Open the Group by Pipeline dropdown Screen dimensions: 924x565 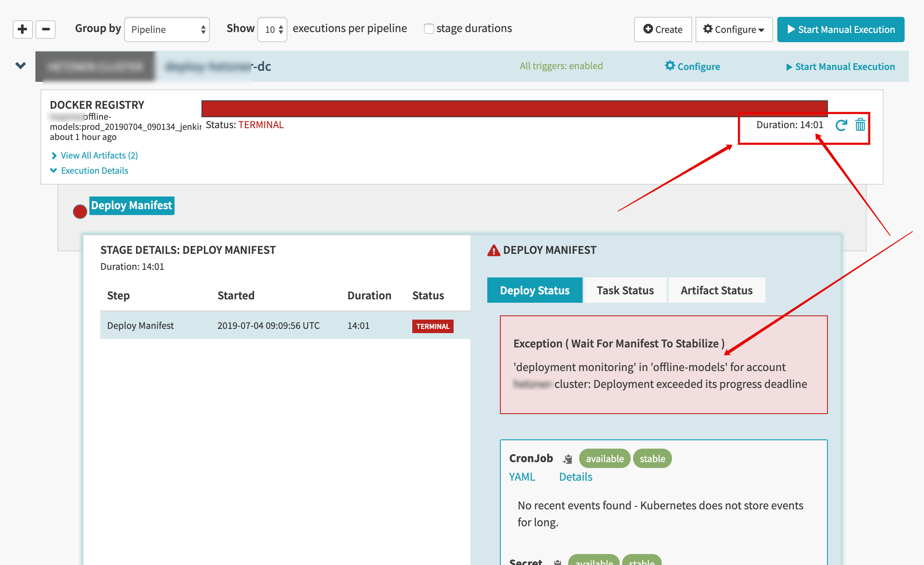pyautogui.click(x=167, y=29)
